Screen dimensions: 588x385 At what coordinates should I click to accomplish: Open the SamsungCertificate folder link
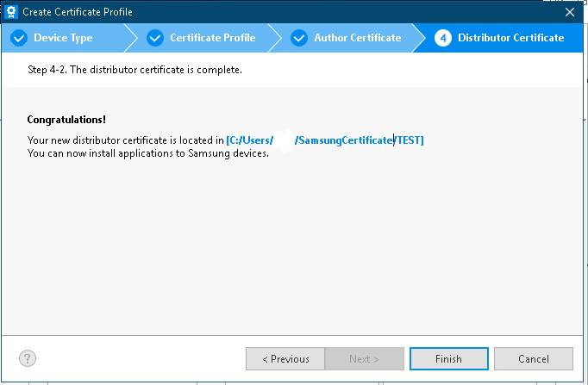pos(343,140)
